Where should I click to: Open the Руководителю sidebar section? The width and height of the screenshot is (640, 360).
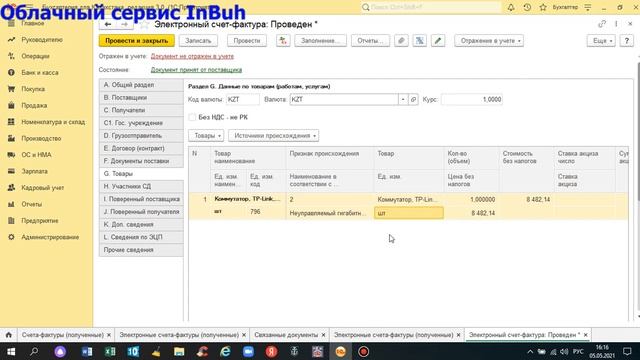click(x=42, y=40)
